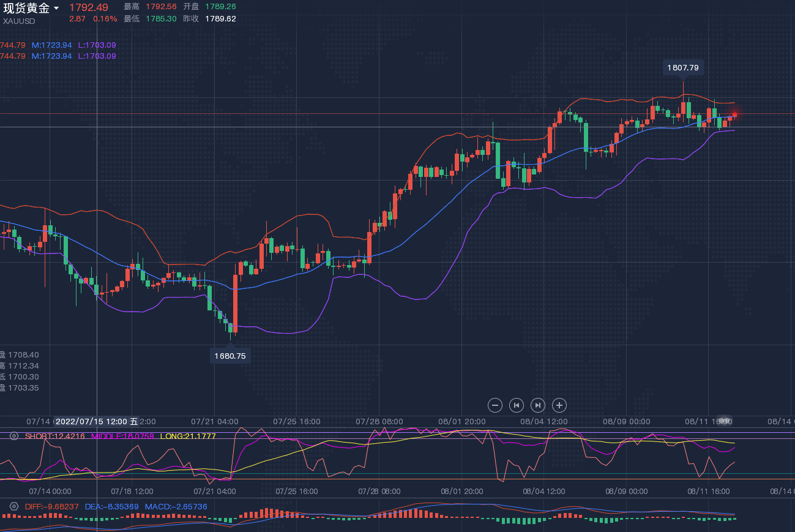Open settings gear beside SHORT indicator
The width and height of the screenshot is (795, 532).
(x=14, y=436)
